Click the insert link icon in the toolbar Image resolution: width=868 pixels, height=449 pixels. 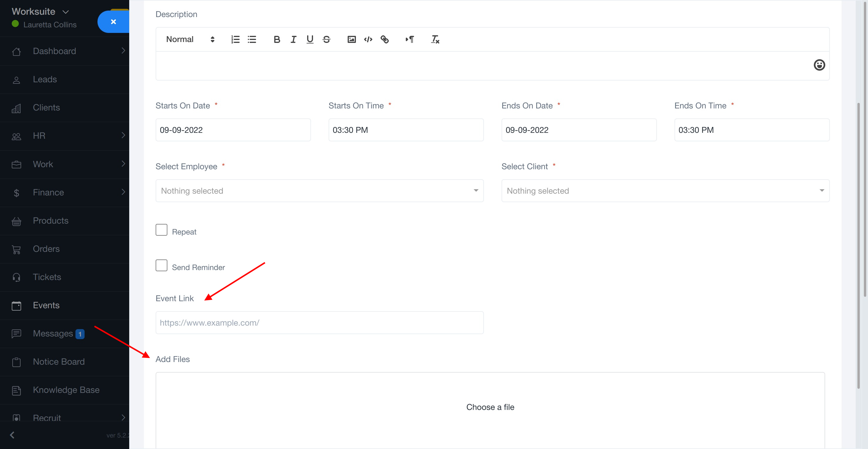click(384, 39)
